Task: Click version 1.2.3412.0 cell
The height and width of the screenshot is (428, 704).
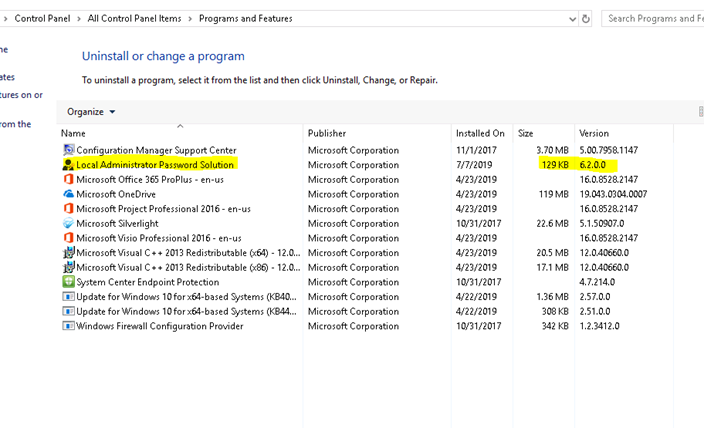Action: [599, 326]
